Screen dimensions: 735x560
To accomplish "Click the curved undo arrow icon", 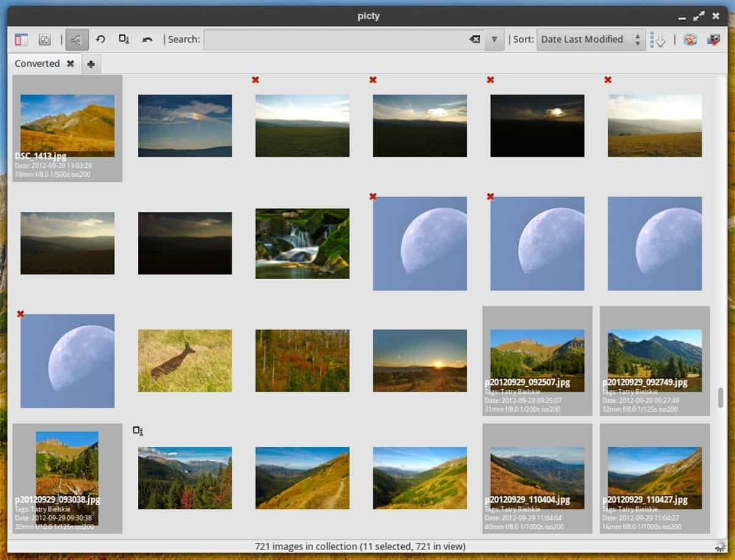I will pos(147,40).
